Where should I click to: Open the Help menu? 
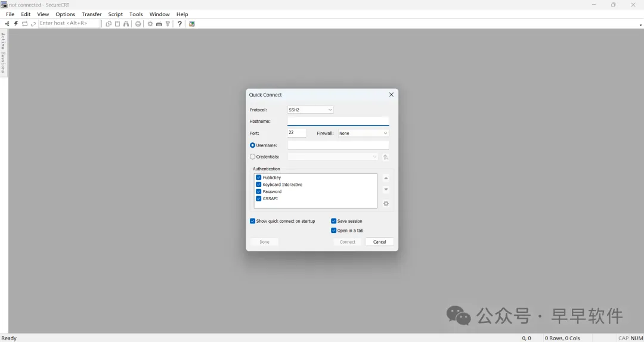coord(182,14)
